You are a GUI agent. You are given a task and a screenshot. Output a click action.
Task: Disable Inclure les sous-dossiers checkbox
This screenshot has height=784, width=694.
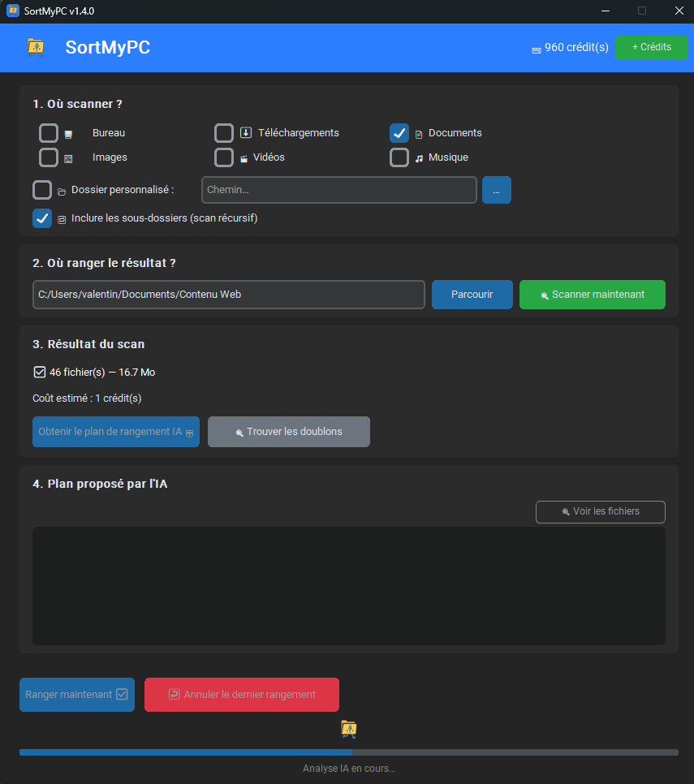pos(42,218)
